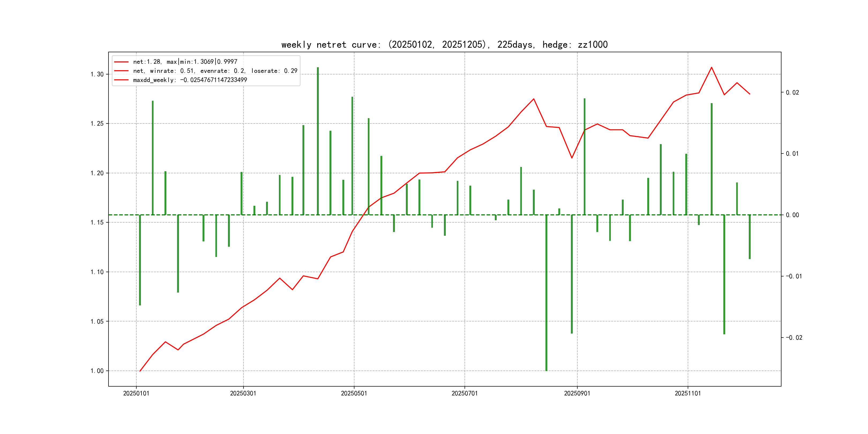868x434 pixels.
Task: Click the 1.25 left axis label
Action: coord(97,124)
